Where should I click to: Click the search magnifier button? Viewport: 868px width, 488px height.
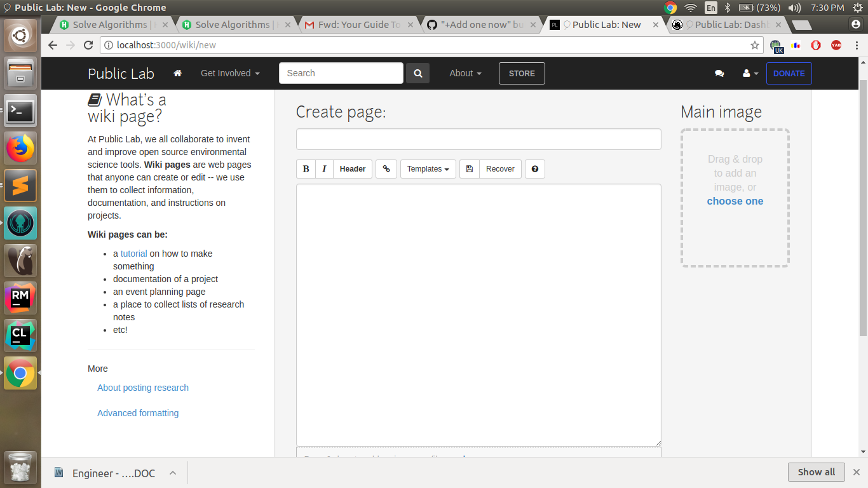click(x=418, y=73)
